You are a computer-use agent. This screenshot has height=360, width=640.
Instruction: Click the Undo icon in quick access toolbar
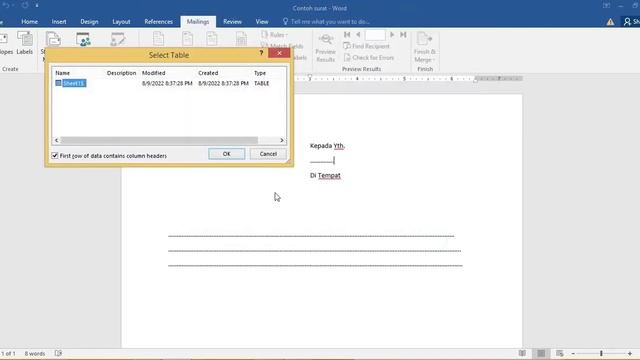6,5
